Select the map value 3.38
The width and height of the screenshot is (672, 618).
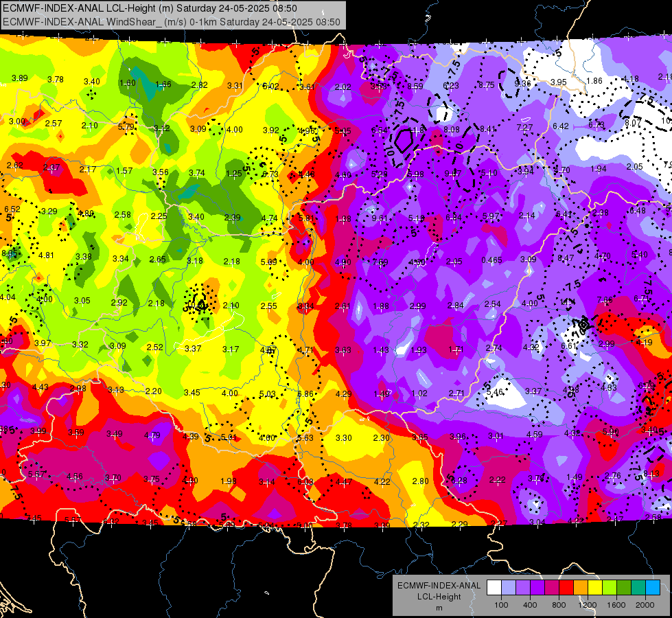pos(84,256)
